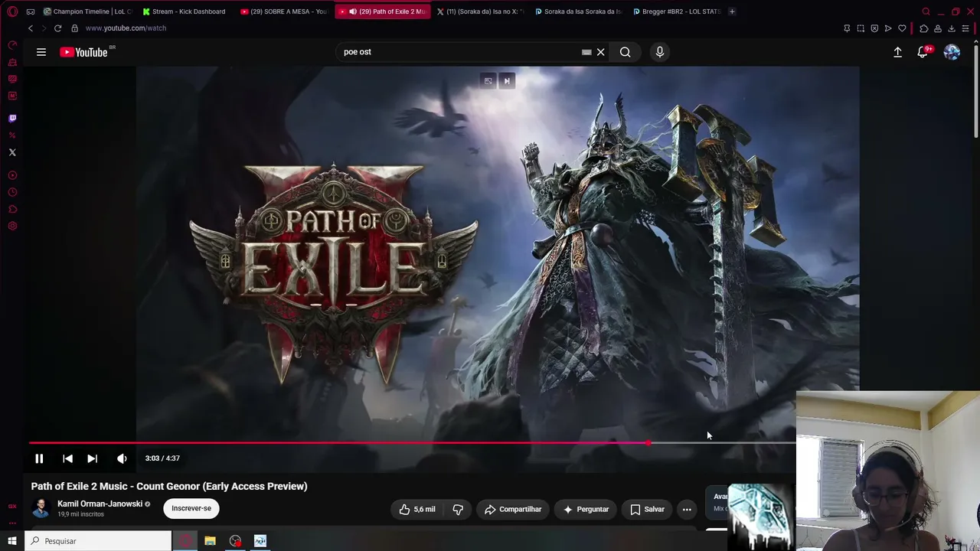
Task: Switch to Soraka da Isa X tab
Action: [x=480, y=11]
